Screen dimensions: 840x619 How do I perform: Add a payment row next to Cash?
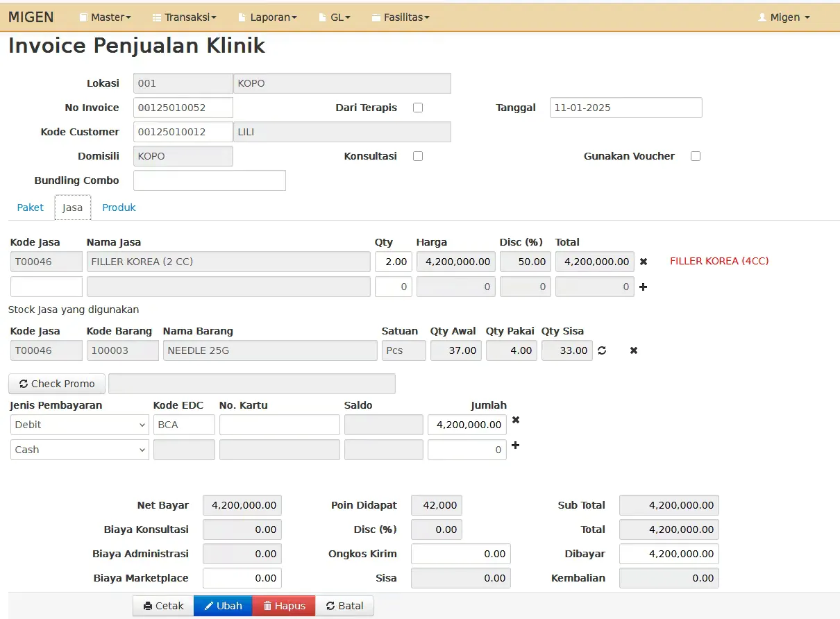pyautogui.click(x=515, y=446)
